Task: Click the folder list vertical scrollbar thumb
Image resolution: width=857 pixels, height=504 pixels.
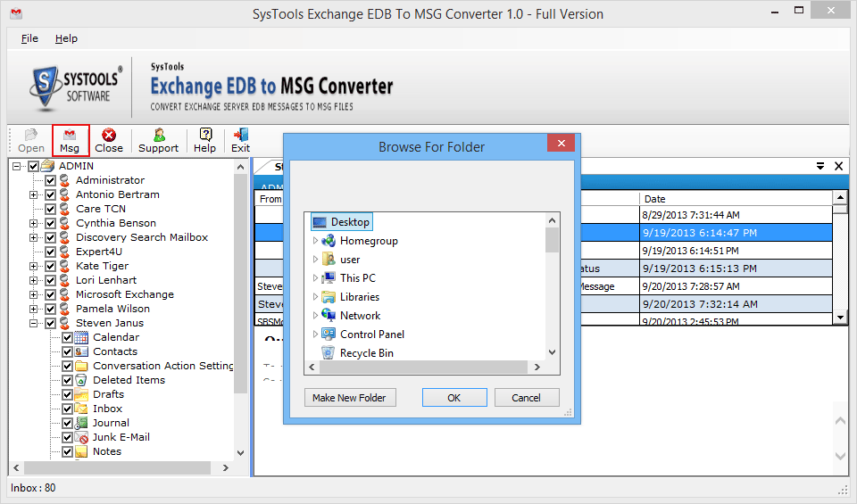Action: (x=552, y=240)
